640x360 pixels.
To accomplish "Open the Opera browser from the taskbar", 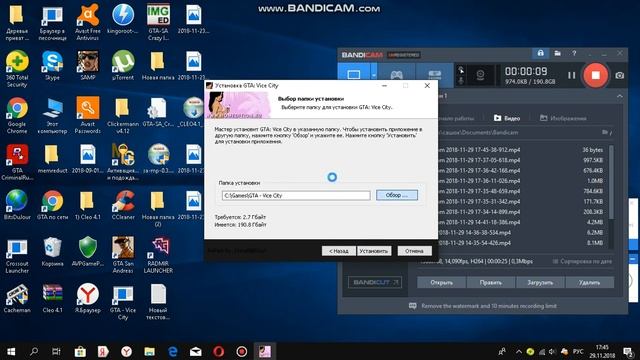I will 218,351.
